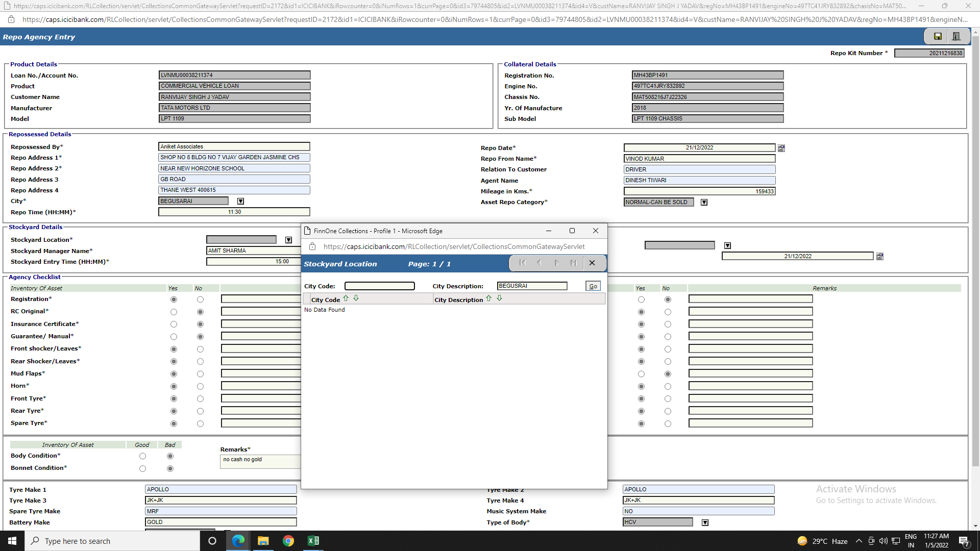Expand the City dropdown
This screenshot has width=980, height=551.
(240, 202)
